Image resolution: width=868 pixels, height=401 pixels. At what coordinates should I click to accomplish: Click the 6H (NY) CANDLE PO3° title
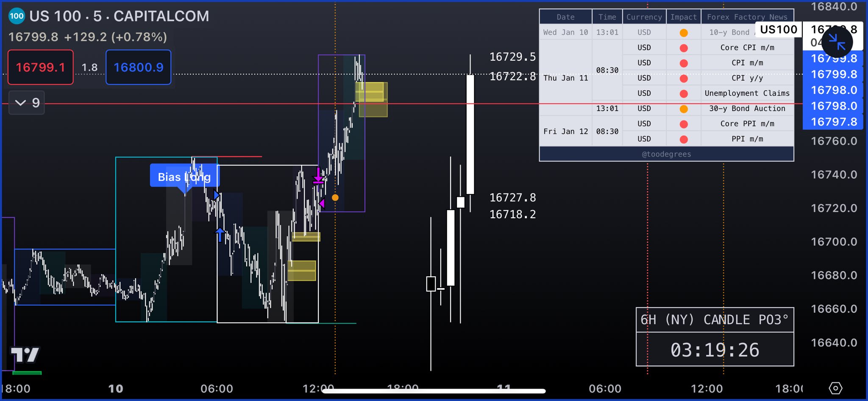(715, 320)
